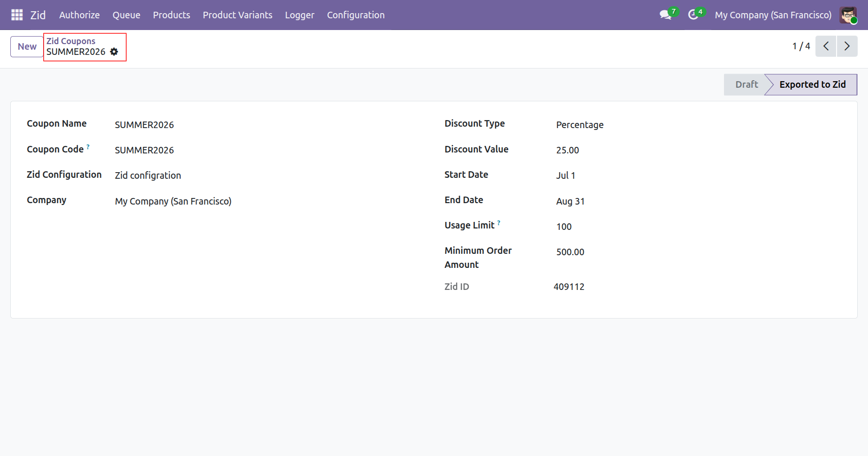The width and height of the screenshot is (868, 456).
Task: Open the user avatar menu
Action: 848,15
